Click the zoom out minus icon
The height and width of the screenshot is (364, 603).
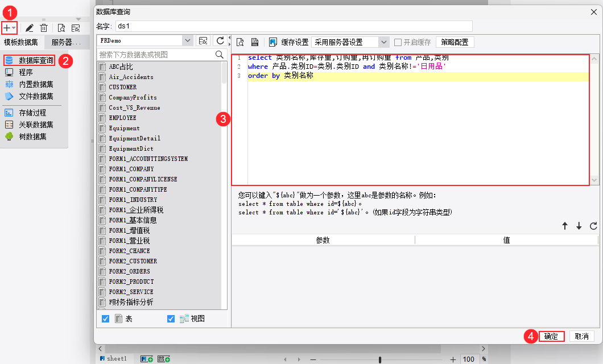[313, 360]
